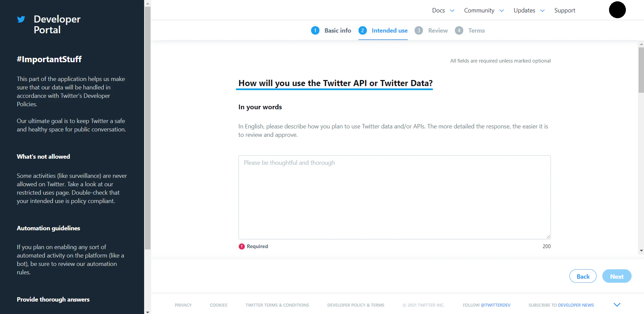
Task: Open the Support menu item
Action: point(565,10)
